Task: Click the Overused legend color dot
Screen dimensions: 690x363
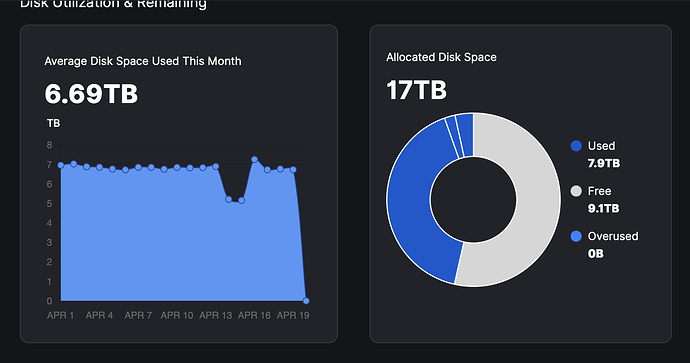Action: pos(576,236)
